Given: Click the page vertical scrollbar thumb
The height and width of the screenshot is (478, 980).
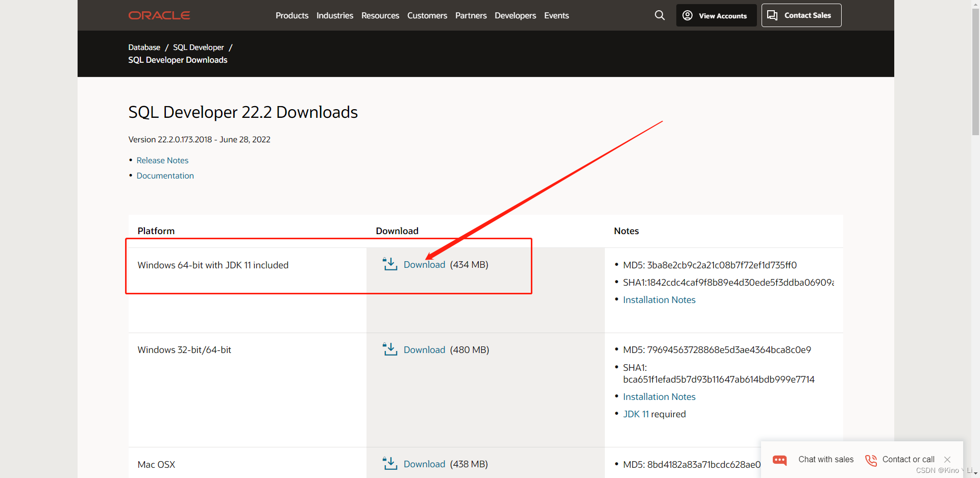Looking at the screenshot, I should click(x=975, y=71).
